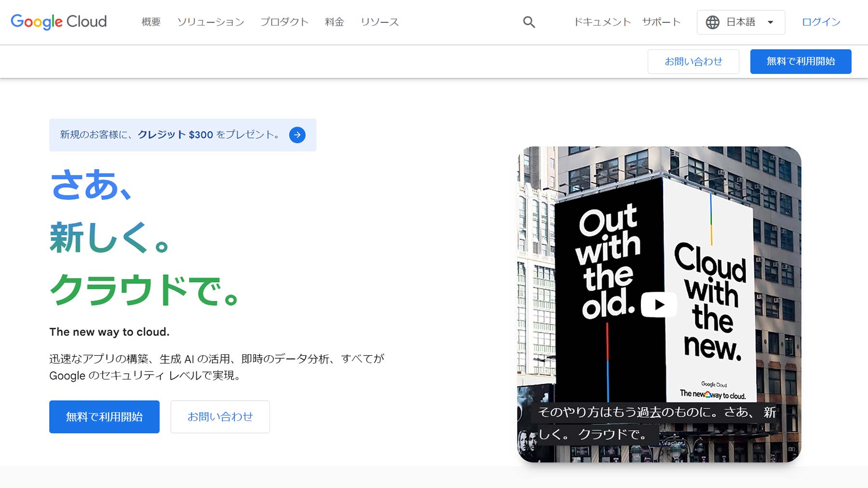The image size is (868, 488).
Task: Click the さあ、 headline text
Action: point(92,185)
